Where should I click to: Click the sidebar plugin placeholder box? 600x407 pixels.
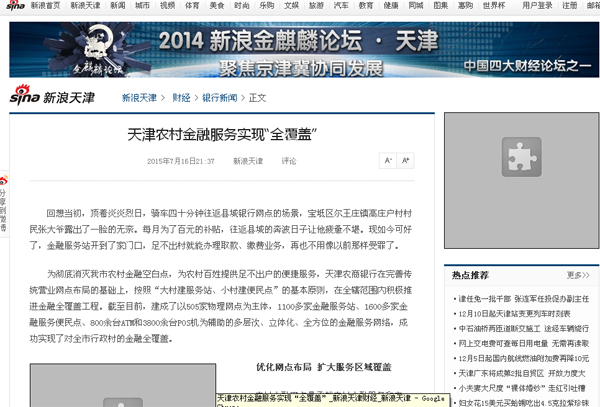pos(522,181)
